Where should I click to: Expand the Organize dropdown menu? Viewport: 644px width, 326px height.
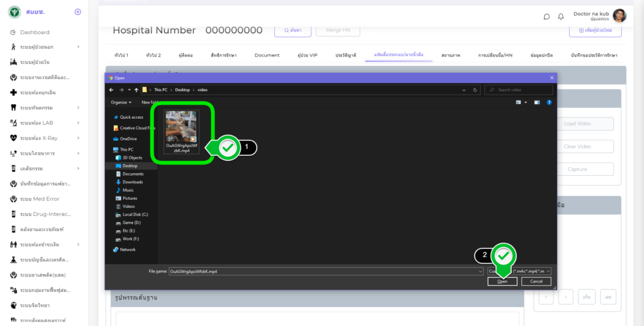click(121, 102)
